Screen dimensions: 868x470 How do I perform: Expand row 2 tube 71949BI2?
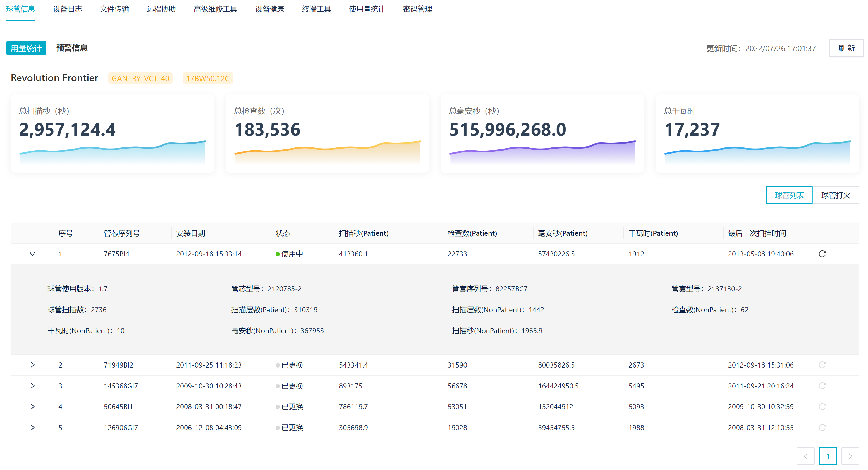click(x=32, y=365)
